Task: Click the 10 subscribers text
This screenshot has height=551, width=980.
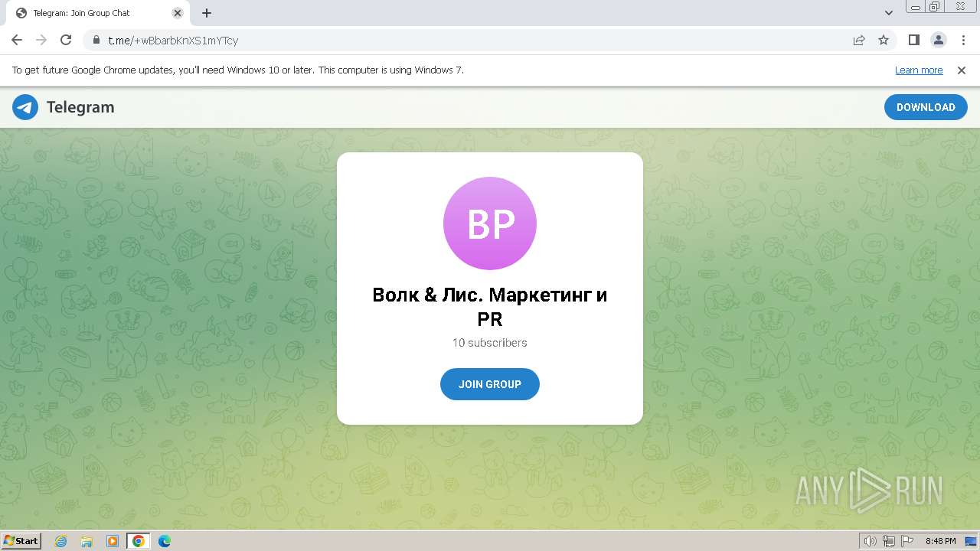Action: pos(490,343)
